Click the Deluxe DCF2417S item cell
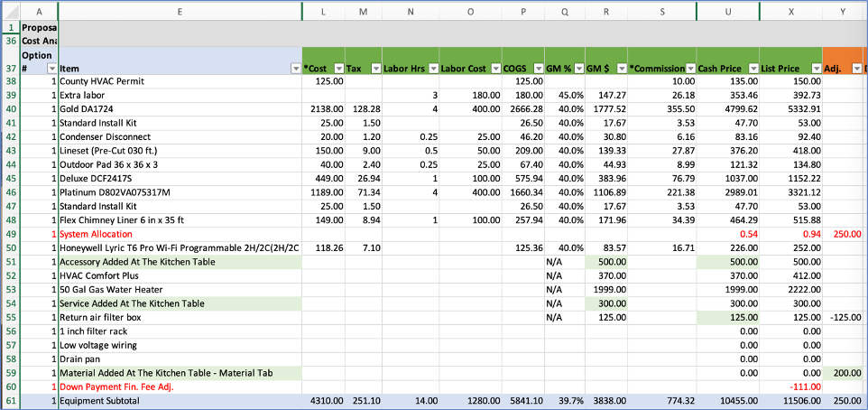This screenshot has width=868, height=410. (180, 179)
